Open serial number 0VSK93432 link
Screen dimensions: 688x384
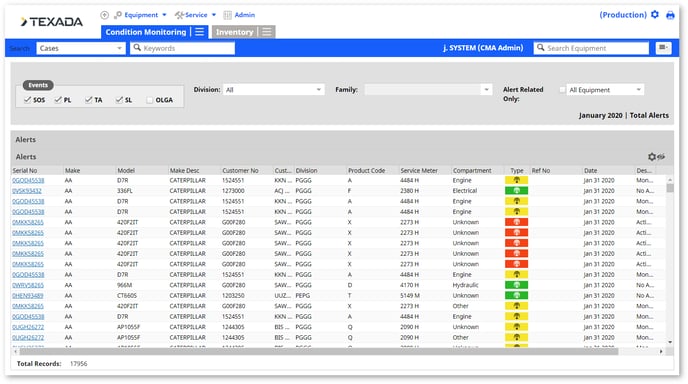click(27, 191)
